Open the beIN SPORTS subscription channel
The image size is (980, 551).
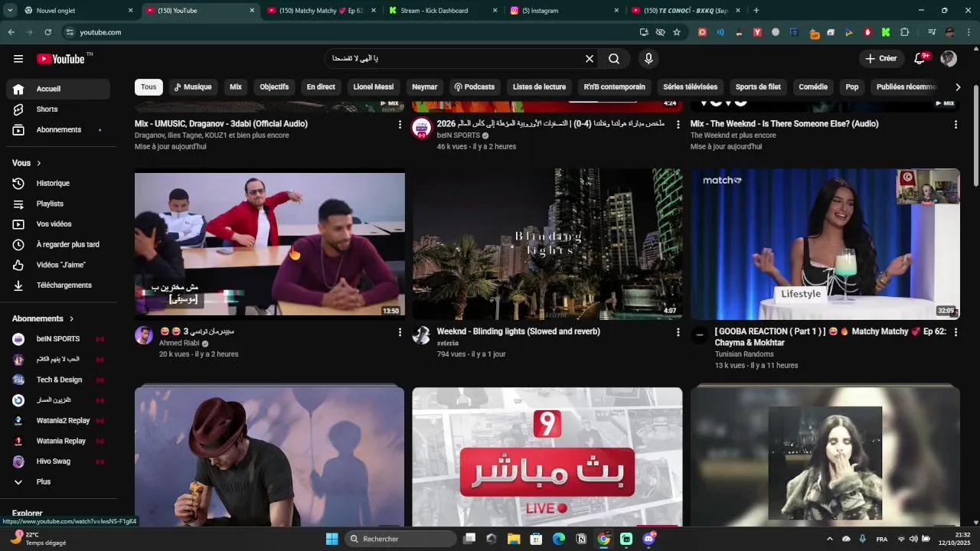pyautogui.click(x=58, y=339)
